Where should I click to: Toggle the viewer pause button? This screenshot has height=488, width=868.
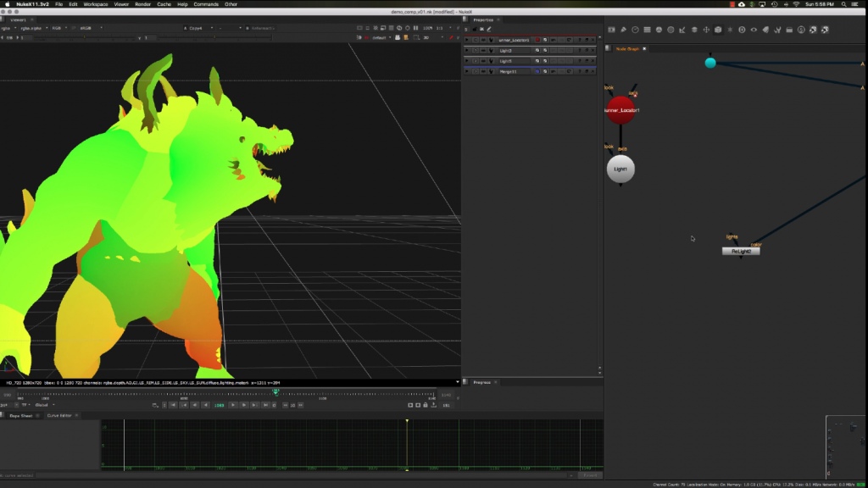click(416, 28)
